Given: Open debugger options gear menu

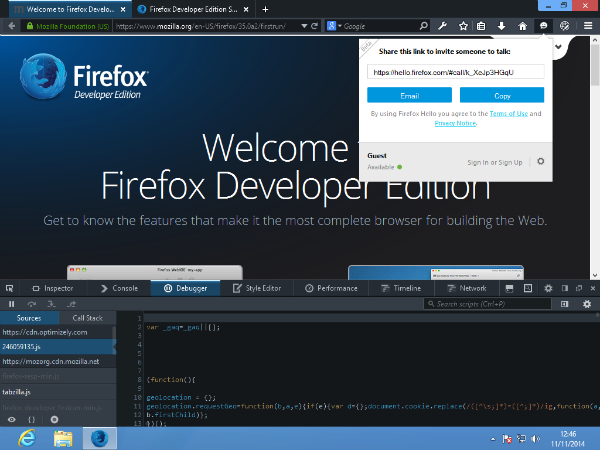Looking at the screenshot, I should point(587,304).
